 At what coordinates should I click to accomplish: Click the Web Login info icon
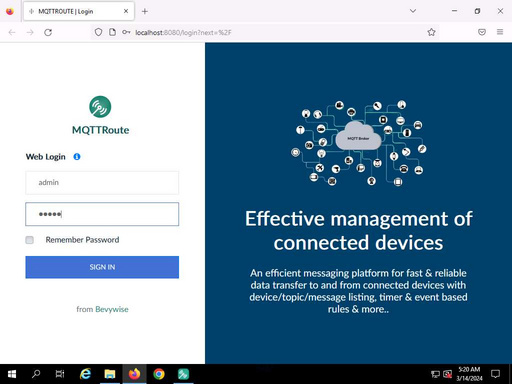[77, 156]
